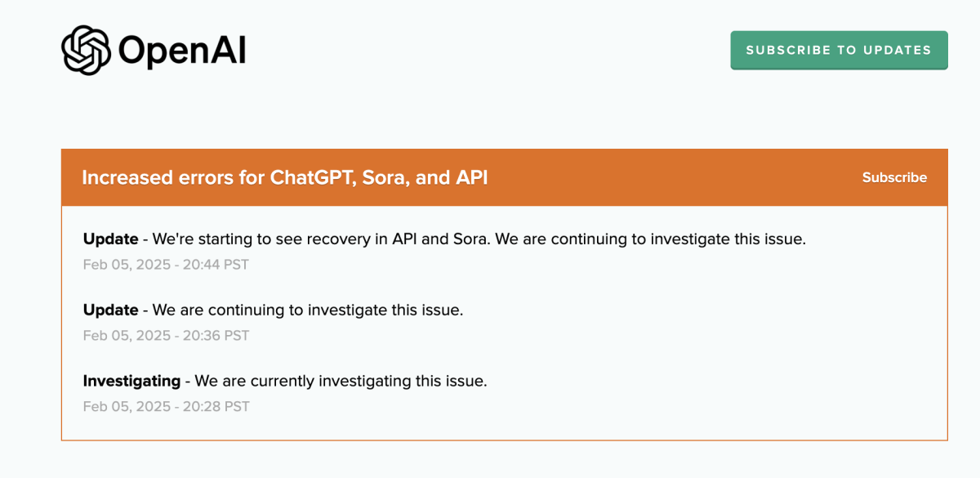Select the first bold Update label
This screenshot has width=980, height=478.
(x=110, y=239)
